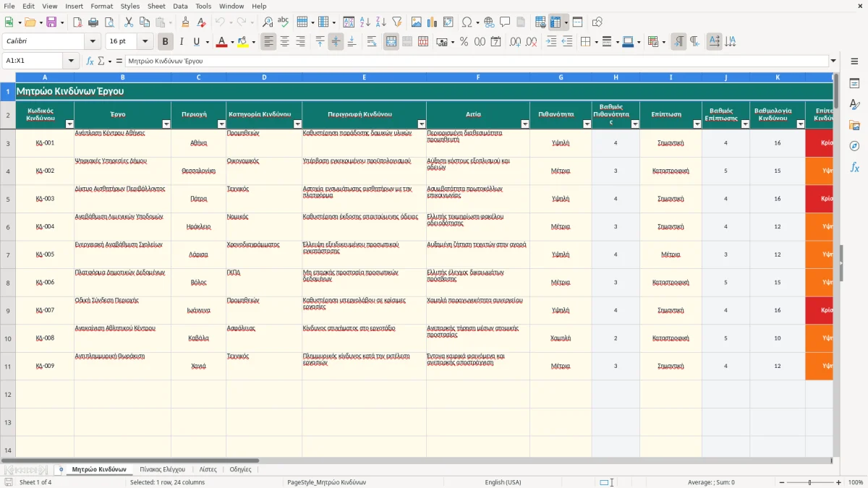Open Find & Replace
Screen dimensions: 868x488
(x=268, y=22)
